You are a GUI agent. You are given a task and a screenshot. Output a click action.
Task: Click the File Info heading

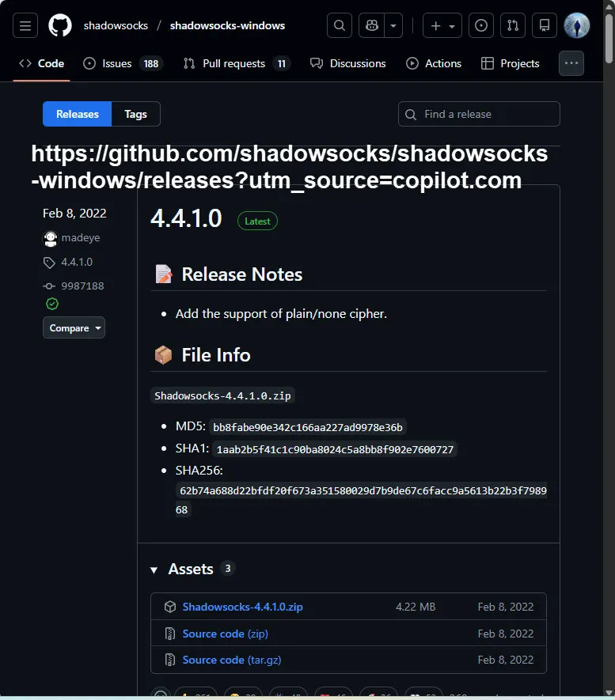(x=216, y=355)
